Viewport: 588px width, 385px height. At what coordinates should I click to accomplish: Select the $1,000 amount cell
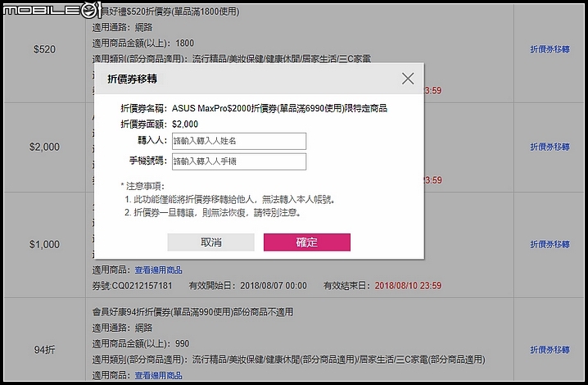44,244
